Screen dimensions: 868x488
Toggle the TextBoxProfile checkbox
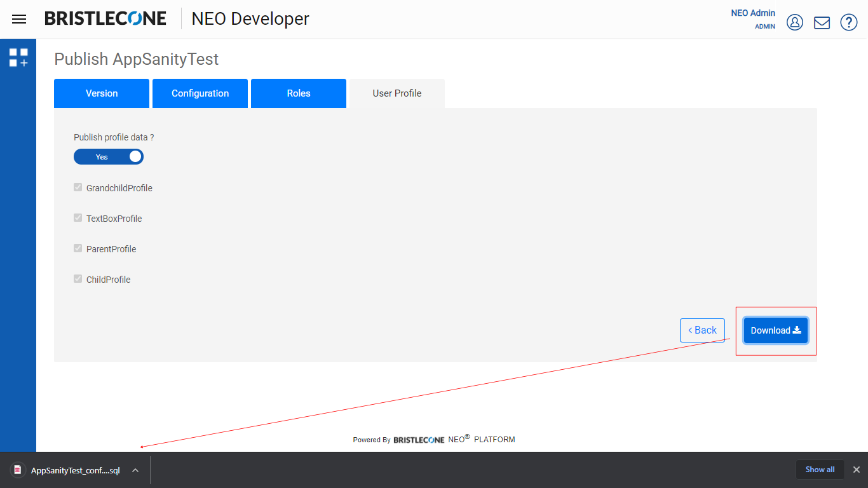pyautogui.click(x=78, y=218)
